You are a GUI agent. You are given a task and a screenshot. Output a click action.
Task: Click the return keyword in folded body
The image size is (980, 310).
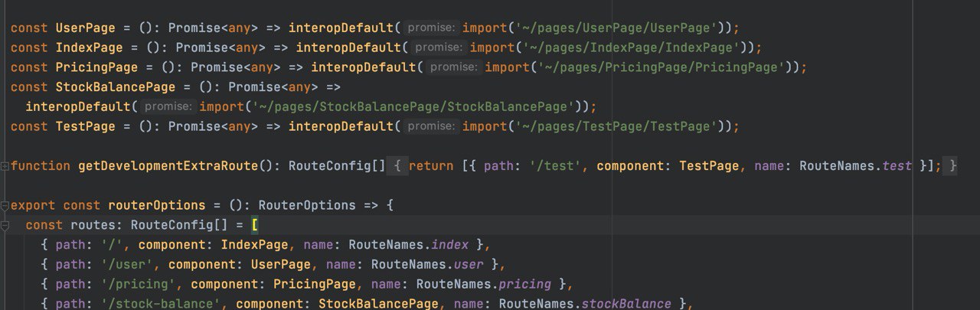(431, 166)
